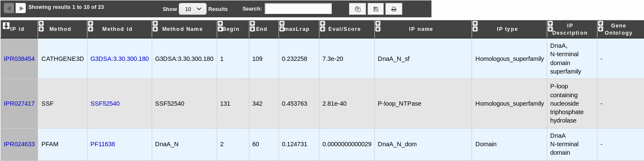This screenshot has width=644, height=161.
Task: Focus the Search input field
Action: [298, 9]
